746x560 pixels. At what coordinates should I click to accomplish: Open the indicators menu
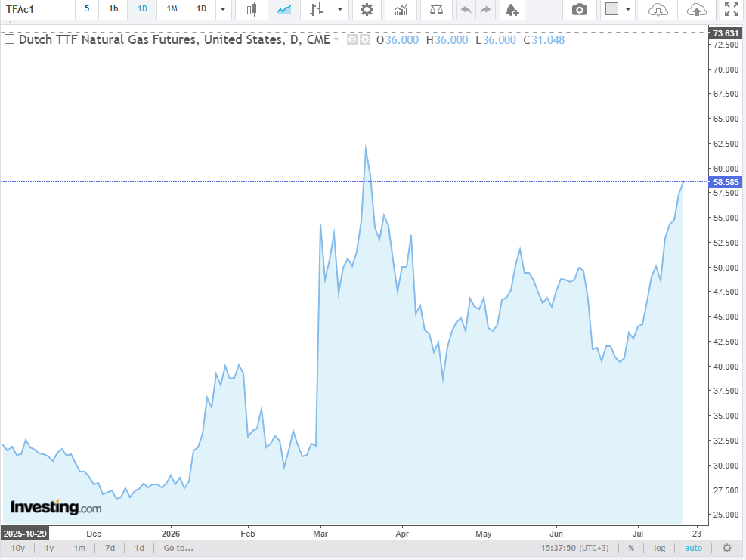click(x=401, y=10)
